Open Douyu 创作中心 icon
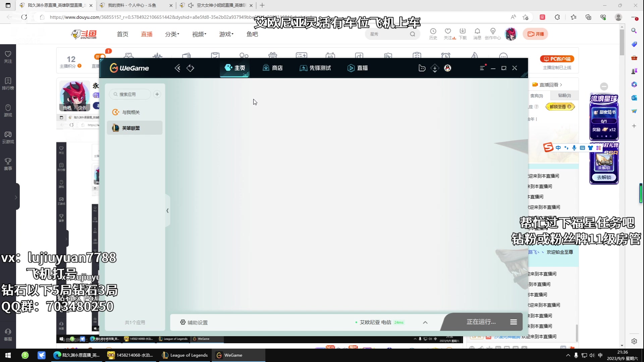The width and height of the screenshot is (644, 362). point(493,34)
